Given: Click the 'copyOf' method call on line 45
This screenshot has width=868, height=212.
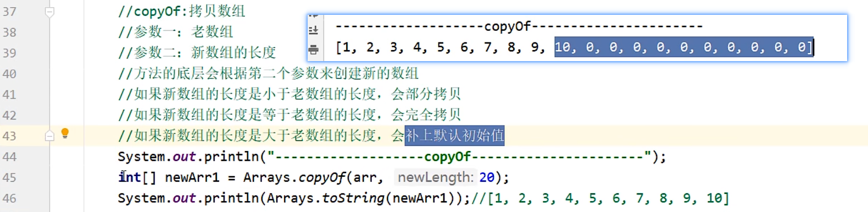Looking at the screenshot, I should click(322, 178).
